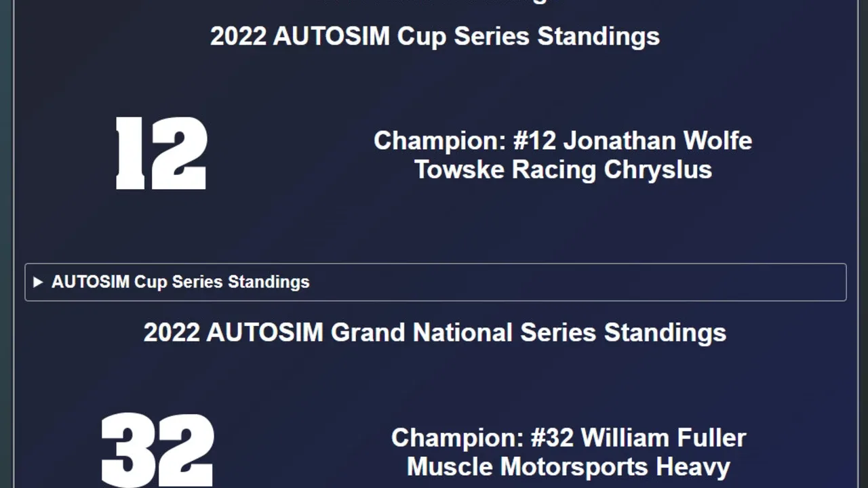
Task: Click the Towske Racing Chryslus team text
Action: pos(563,169)
